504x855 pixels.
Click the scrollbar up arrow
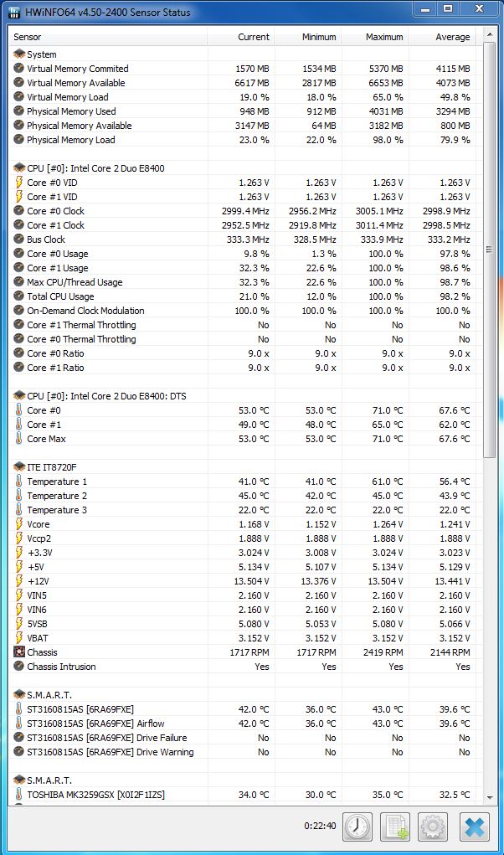489,34
